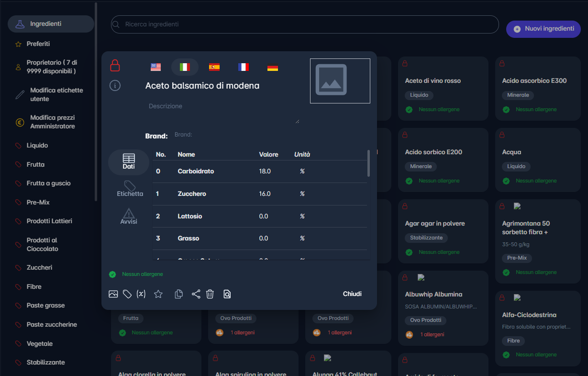Image resolution: width=588 pixels, height=376 pixels.
Task: Select Preferiti in the sidebar
Action: pos(38,44)
